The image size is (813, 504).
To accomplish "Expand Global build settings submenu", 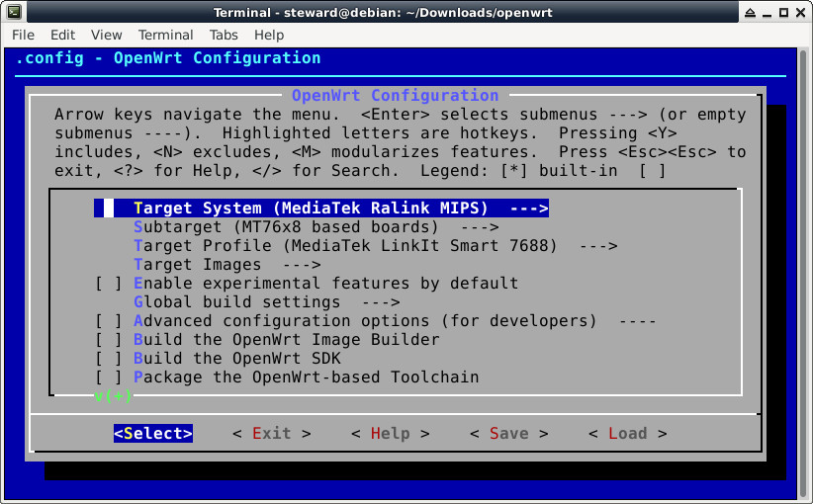I will pyautogui.click(x=266, y=302).
